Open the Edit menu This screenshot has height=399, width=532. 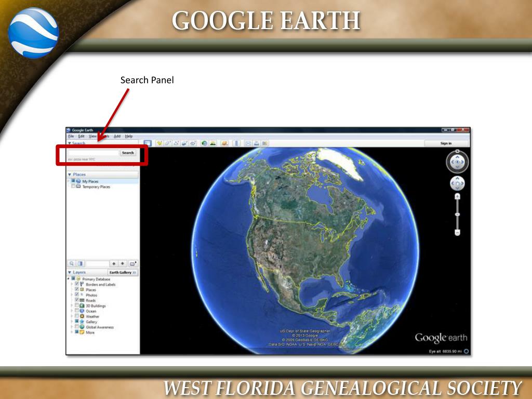coord(82,136)
